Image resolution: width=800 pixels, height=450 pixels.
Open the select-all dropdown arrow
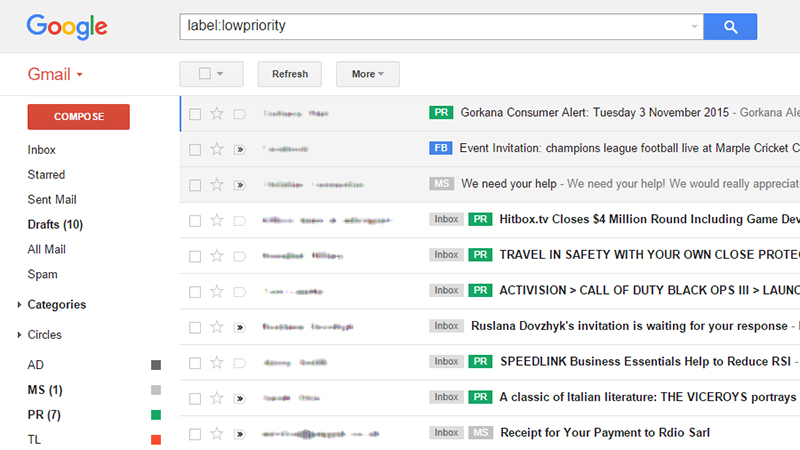[220, 74]
